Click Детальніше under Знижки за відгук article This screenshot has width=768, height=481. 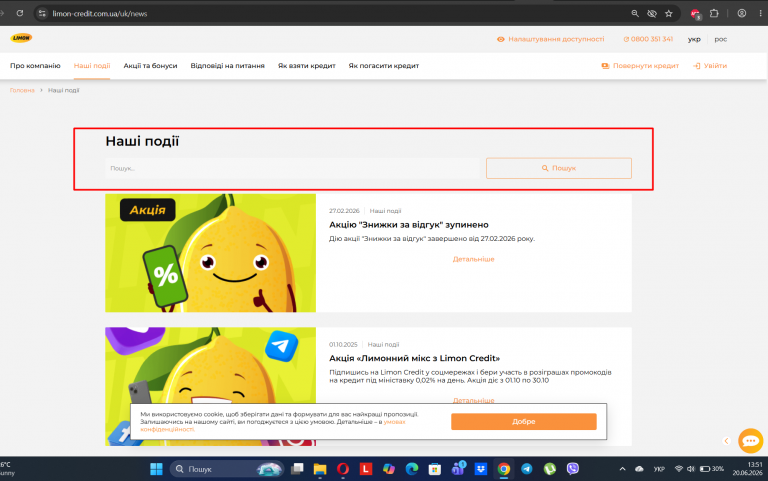474,259
